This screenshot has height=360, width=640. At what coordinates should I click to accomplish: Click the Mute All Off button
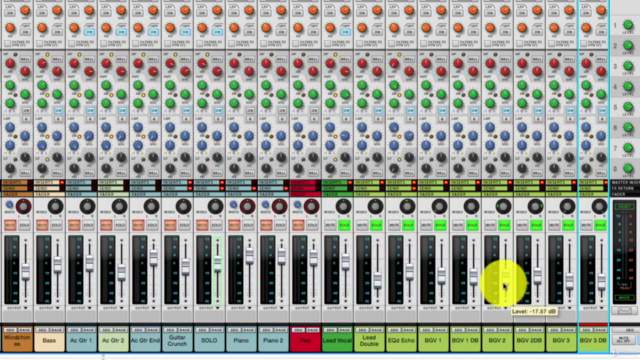pos(624,340)
